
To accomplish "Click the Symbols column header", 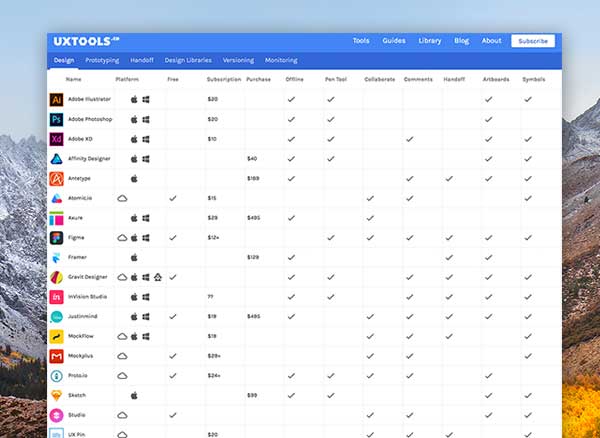I will (533, 80).
